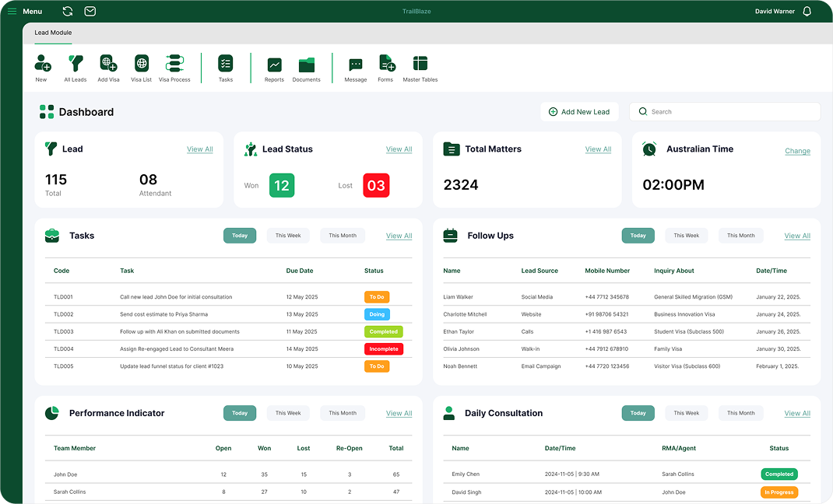Viewport: 833px width, 504px height.
Task: Select the Reports icon
Action: click(x=274, y=68)
